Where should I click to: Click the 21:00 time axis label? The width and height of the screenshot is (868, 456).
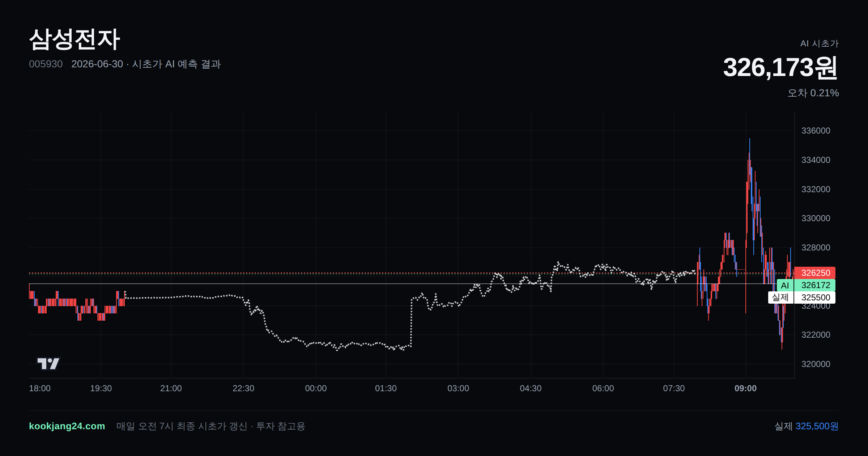tap(171, 388)
